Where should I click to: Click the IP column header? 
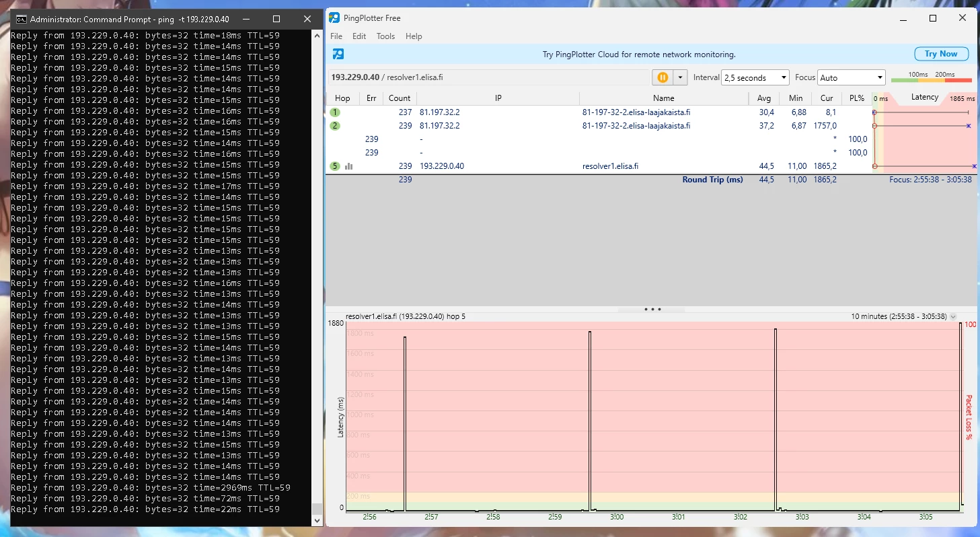coord(498,98)
